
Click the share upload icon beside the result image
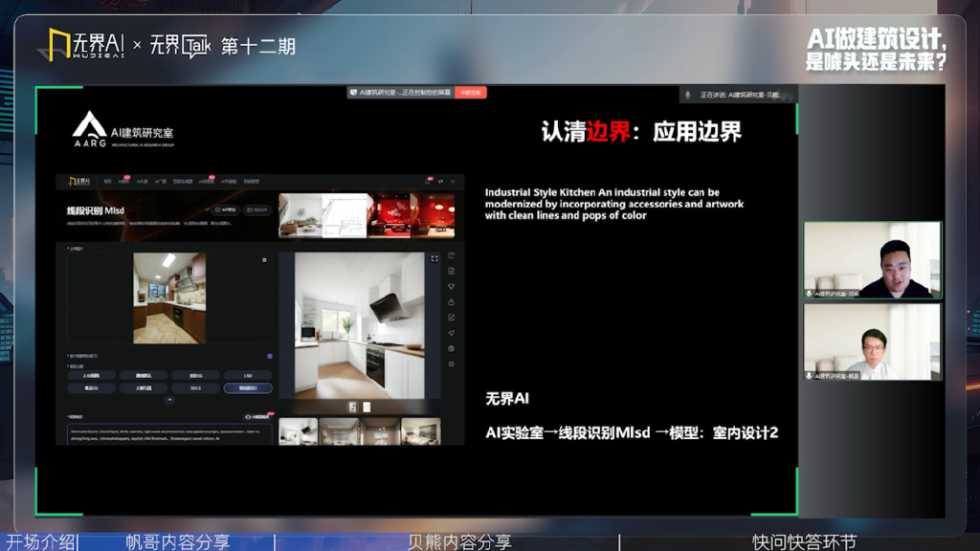pos(452,302)
